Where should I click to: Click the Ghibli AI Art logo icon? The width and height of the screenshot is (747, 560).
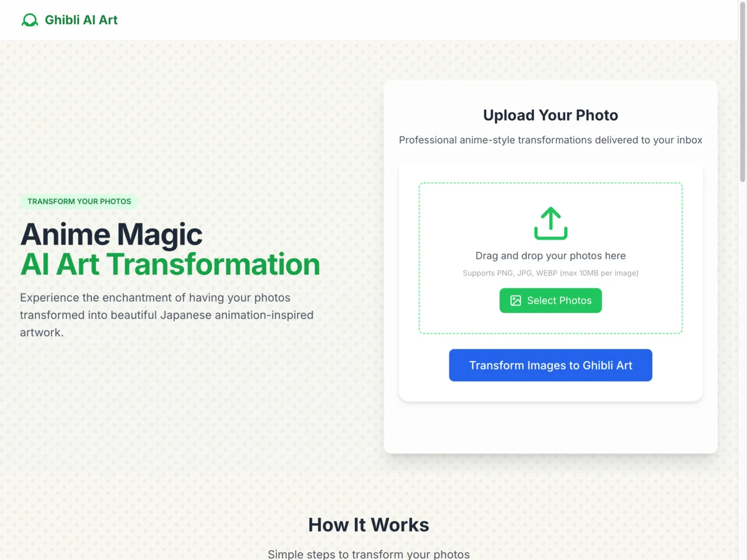click(29, 20)
